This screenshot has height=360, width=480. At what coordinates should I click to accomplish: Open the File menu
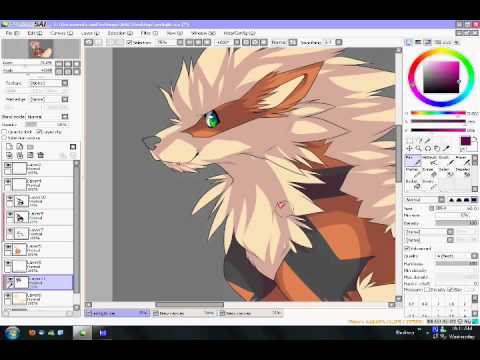point(13,33)
